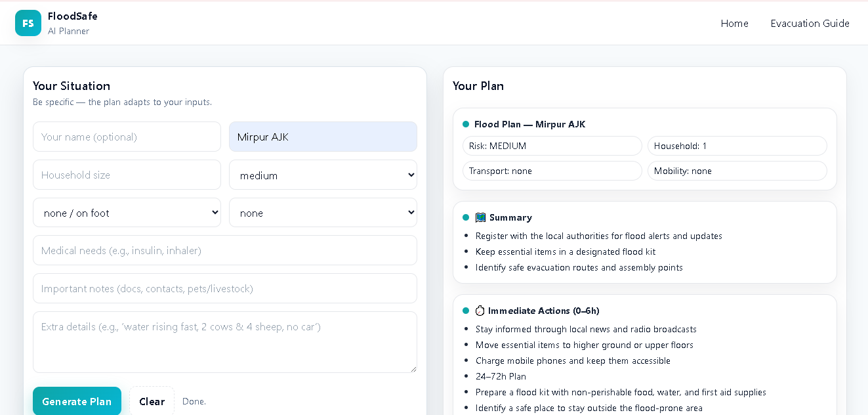The width and height of the screenshot is (868, 415).
Task: Expand the 'none / on foot' transport dropdown
Action: click(127, 213)
